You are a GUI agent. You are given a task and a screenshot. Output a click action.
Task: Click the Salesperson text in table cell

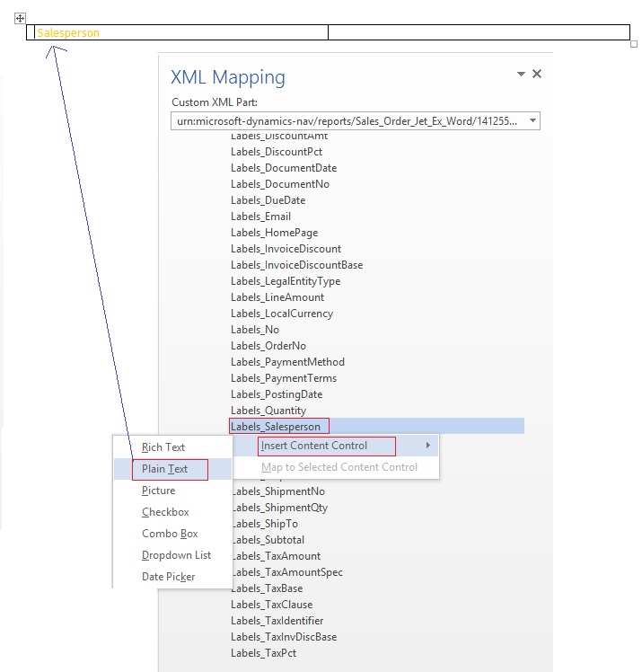click(x=68, y=33)
